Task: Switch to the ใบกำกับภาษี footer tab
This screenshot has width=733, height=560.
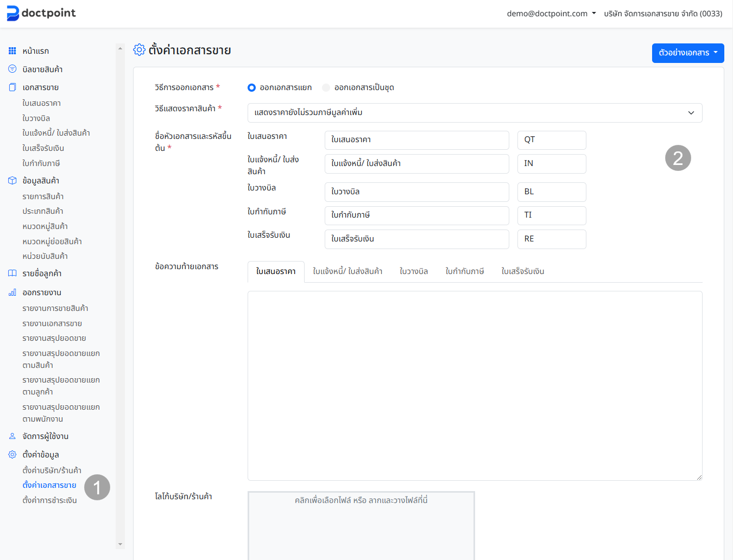Action: pyautogui.click(x=464, y=271)
